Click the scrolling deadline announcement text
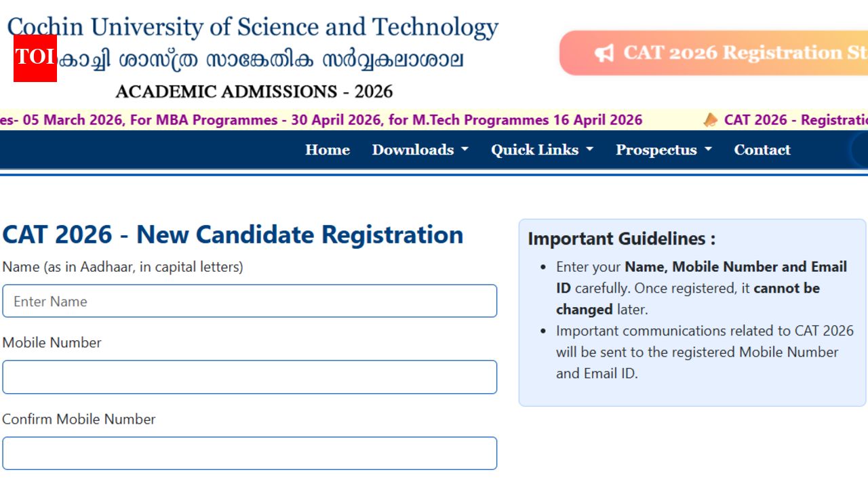Screen dimensions: 868x488 (x=319, y=119)
